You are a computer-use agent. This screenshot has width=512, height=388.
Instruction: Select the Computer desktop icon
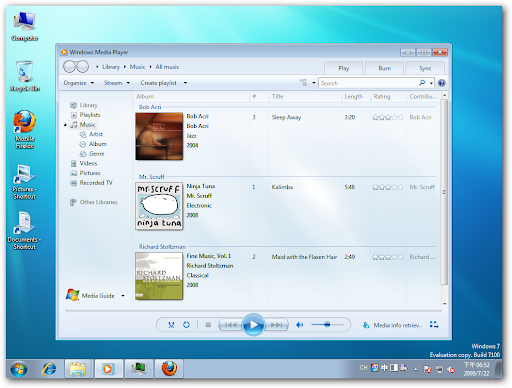click(25, 26)
